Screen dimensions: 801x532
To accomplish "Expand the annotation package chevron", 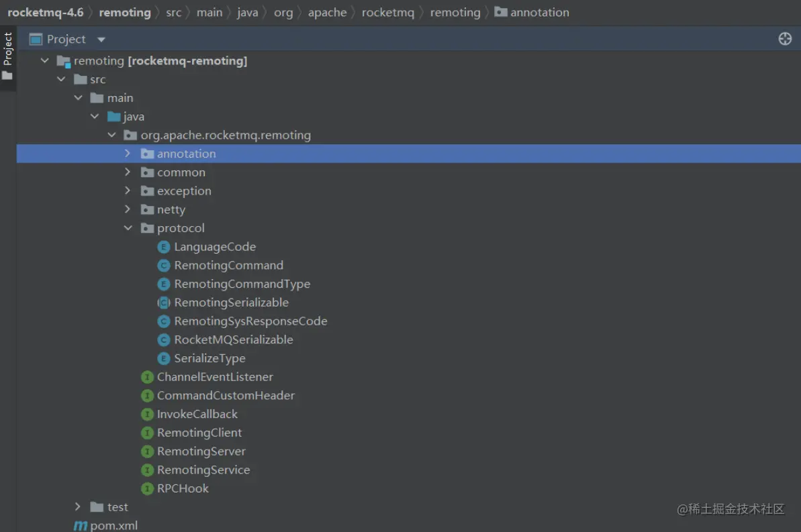I will pos(128,153).
